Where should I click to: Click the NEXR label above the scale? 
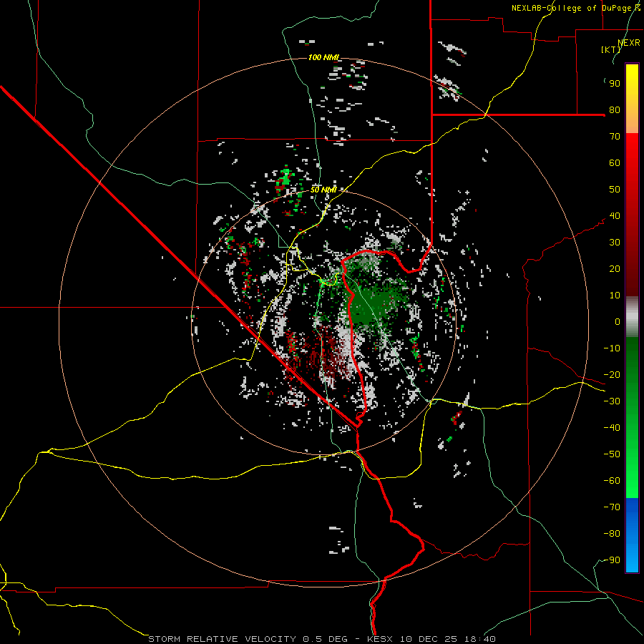(x=628, y=43)
